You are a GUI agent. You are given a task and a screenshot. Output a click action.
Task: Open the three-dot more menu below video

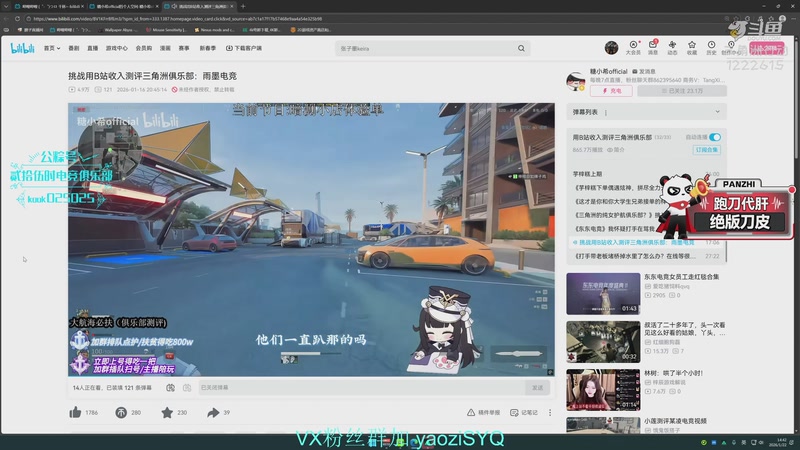[x=550, y=412]
